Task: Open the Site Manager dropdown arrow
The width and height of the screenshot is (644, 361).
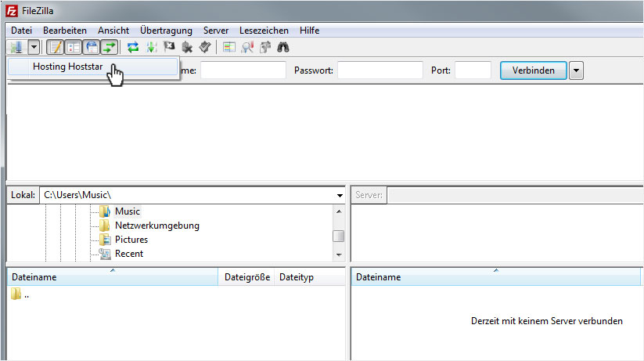Action: coord(34,47)
